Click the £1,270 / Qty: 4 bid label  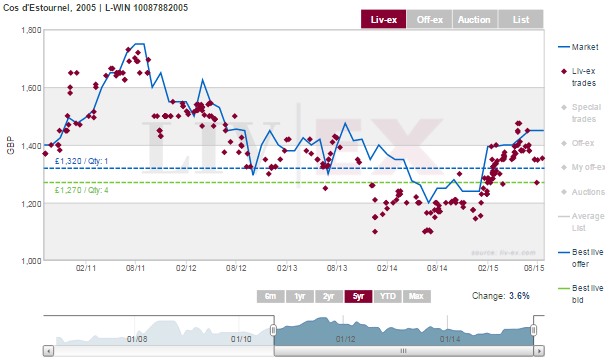81,190
